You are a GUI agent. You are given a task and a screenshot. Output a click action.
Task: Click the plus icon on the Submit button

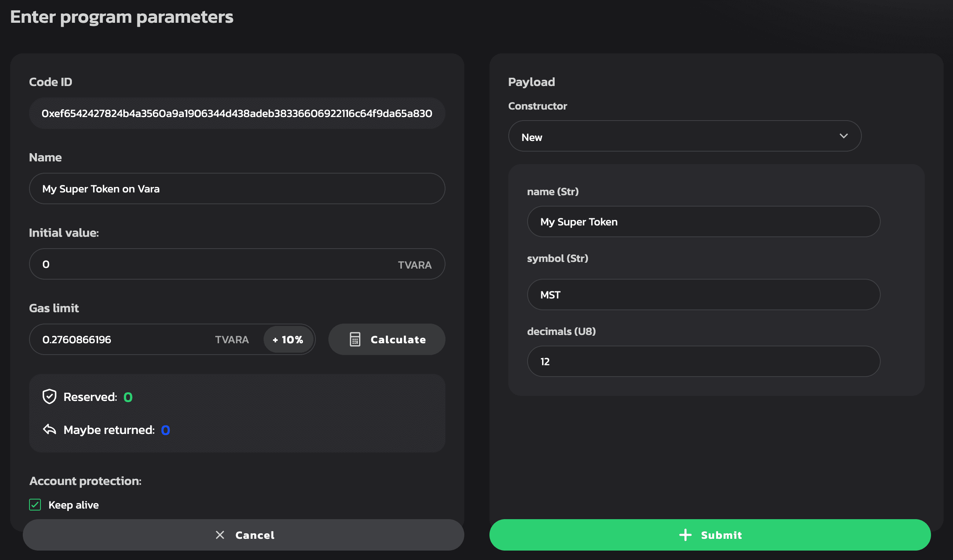(685, 535)
